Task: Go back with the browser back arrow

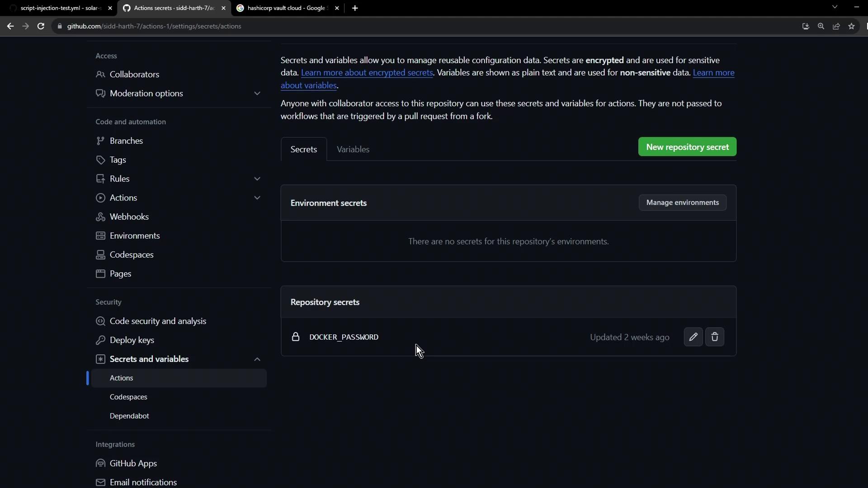Action: click(x=10, y=26)
